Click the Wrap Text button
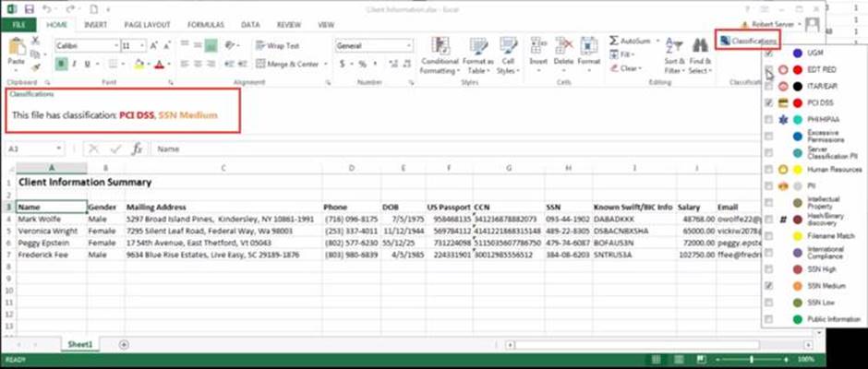Image resolution: width=868 pixels, height=369 pixels. (x=278, y=45)
